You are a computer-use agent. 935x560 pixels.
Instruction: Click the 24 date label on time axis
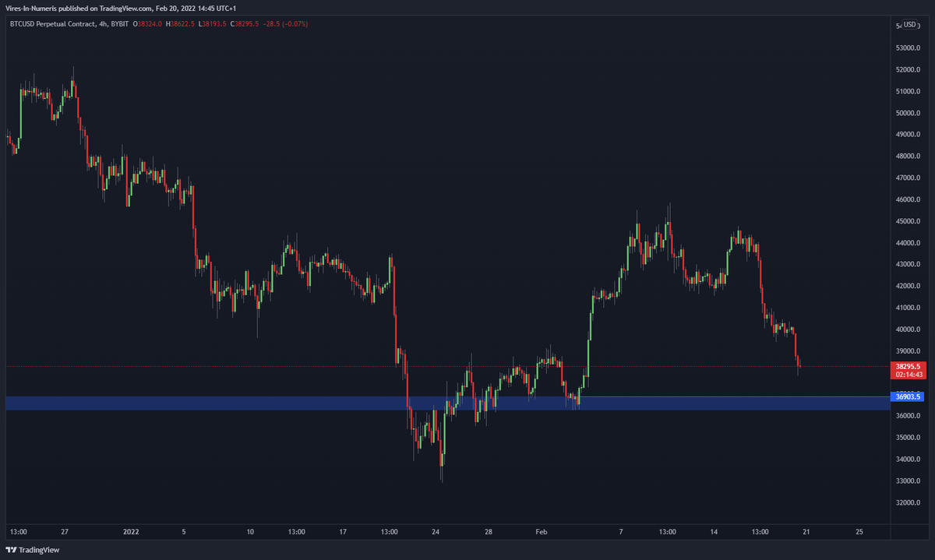click(x=436, y=532)
